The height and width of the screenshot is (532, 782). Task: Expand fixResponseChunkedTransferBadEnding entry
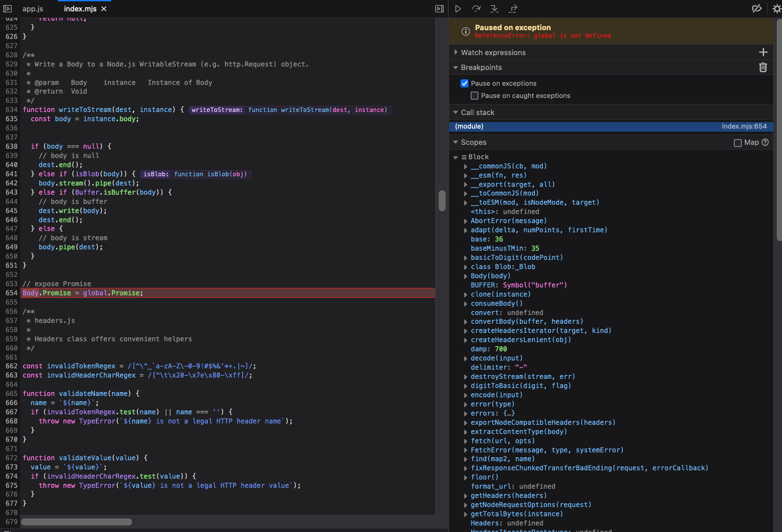(x=465, y=468)
